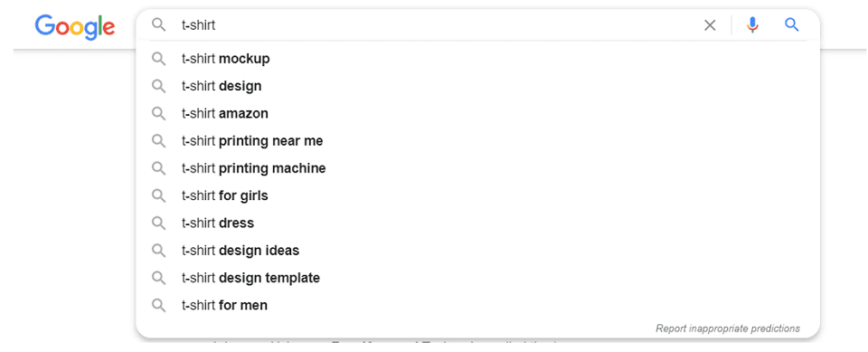
Task: Select suggestion t-shirt design
Action: click(x=477, y=86)
